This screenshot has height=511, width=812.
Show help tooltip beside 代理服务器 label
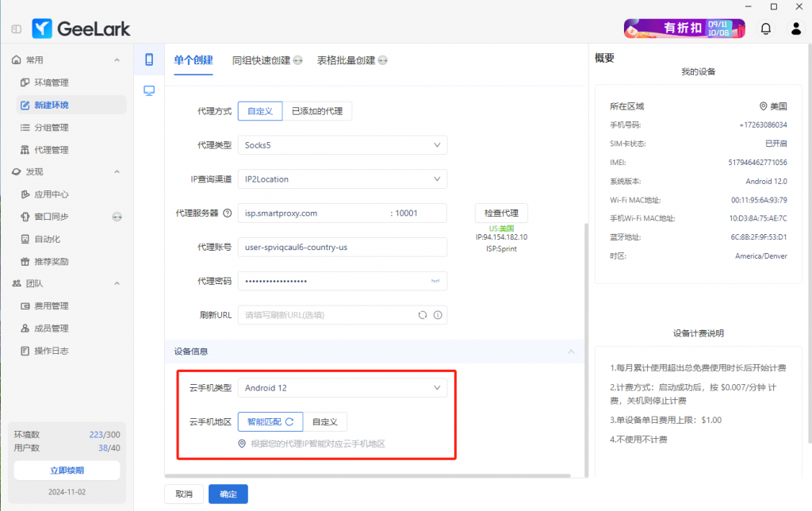(x=227, y=213)
